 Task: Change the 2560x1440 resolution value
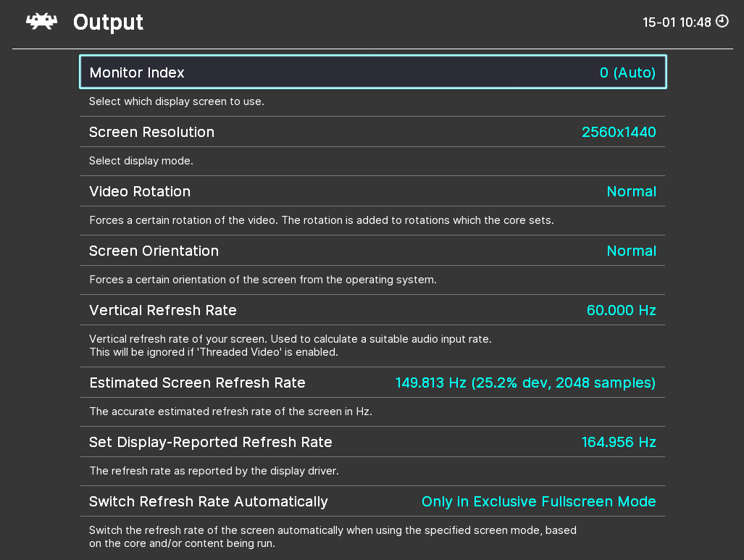point(619,132)
